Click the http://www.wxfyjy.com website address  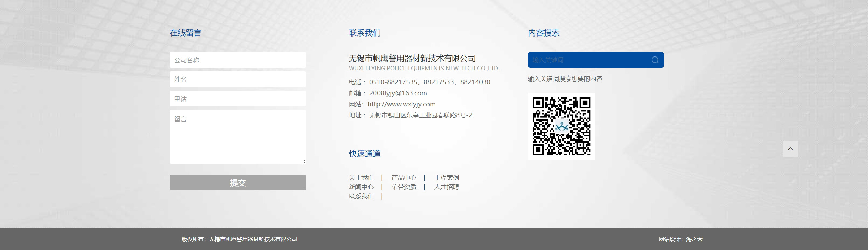click(402, 104)
